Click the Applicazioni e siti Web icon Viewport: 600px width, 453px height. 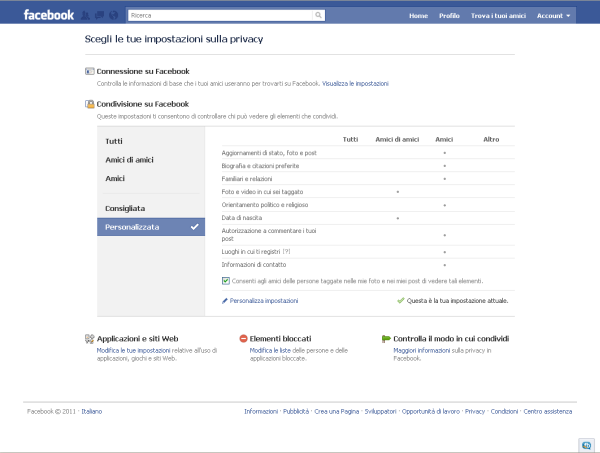tap(90, 339)
